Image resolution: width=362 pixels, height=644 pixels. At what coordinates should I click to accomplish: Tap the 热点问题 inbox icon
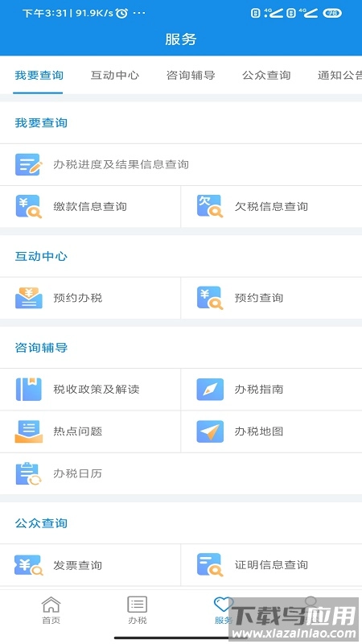coord(29,431)
